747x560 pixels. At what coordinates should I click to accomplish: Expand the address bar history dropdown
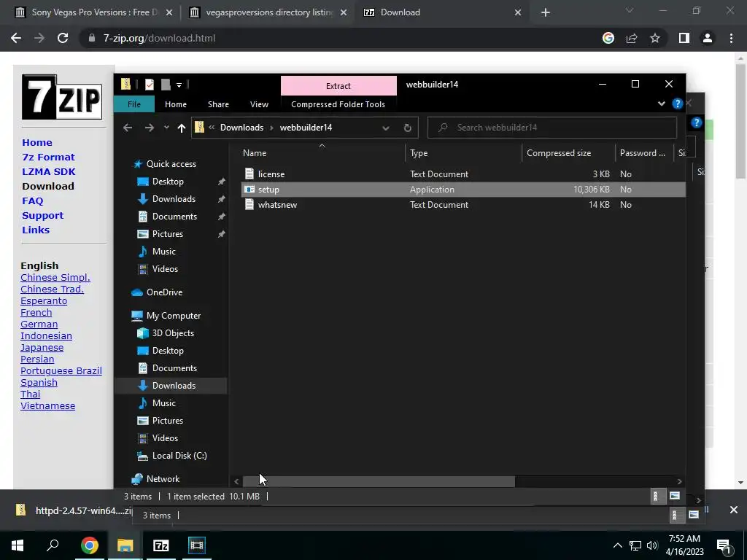385,128
